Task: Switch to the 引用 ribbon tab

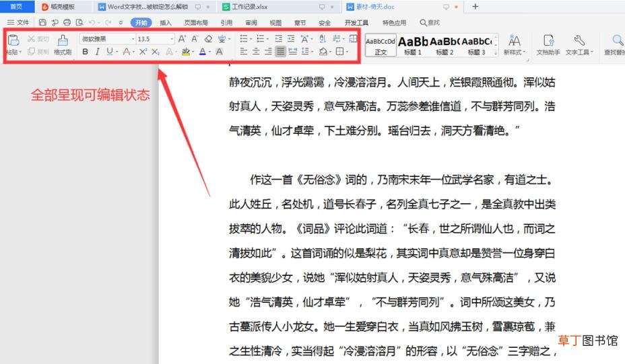Action: (226, 23)
